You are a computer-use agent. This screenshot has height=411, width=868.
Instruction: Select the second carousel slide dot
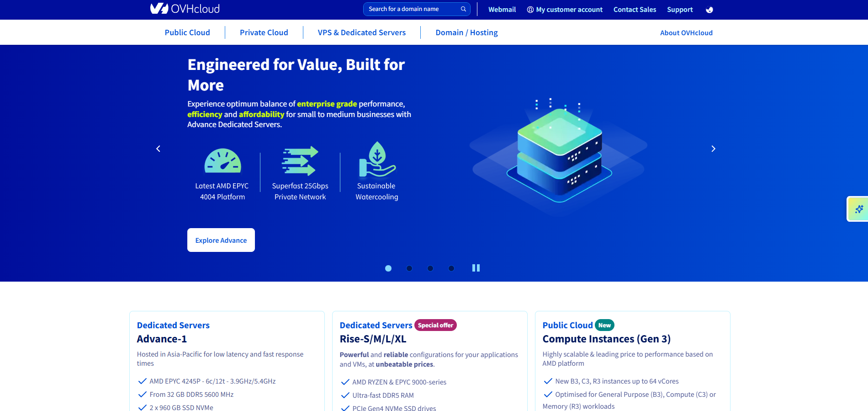point(409,268)
